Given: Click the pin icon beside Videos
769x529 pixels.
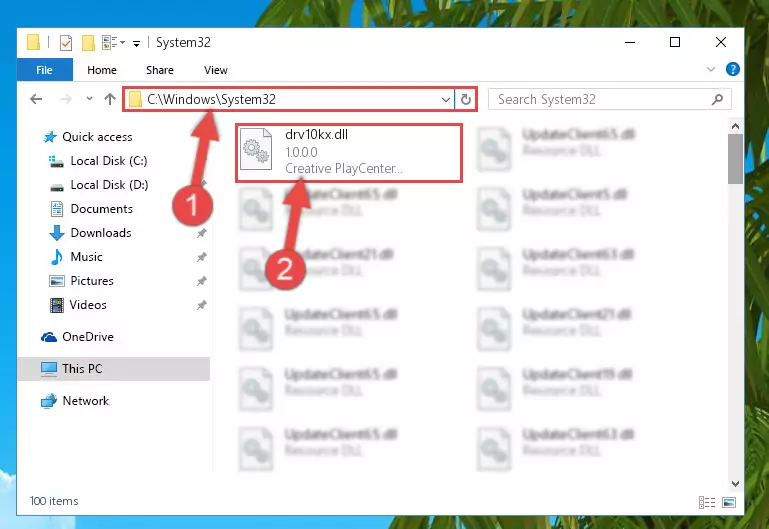Looking at the screenshot, I should (x=202, y=305).
